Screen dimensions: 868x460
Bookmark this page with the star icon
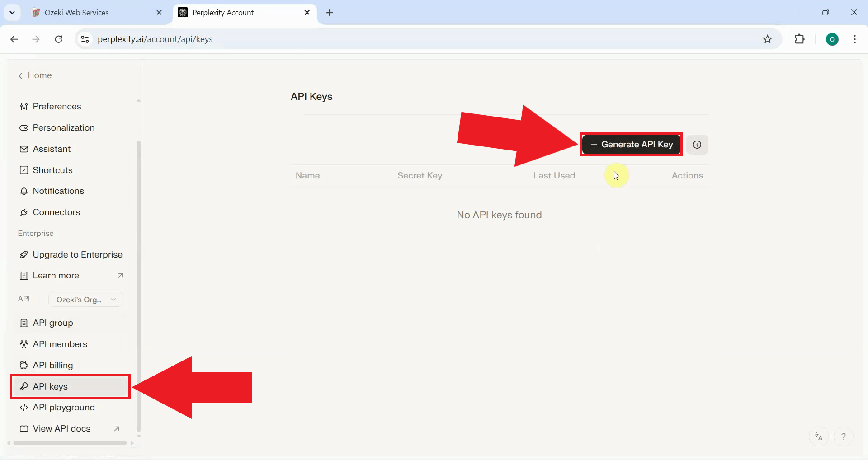[x=768, y=39]
